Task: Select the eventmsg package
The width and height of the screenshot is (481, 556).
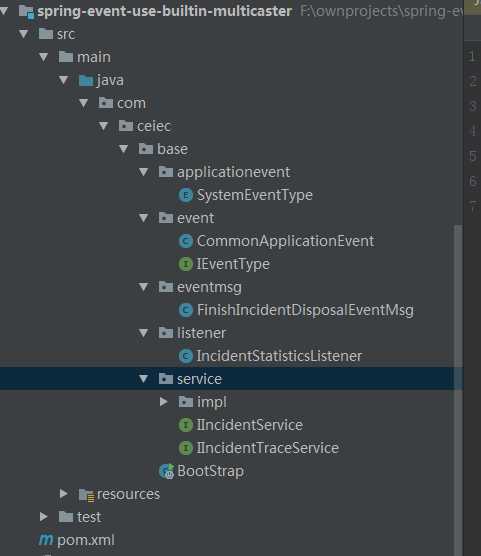Action: [209, 287]
